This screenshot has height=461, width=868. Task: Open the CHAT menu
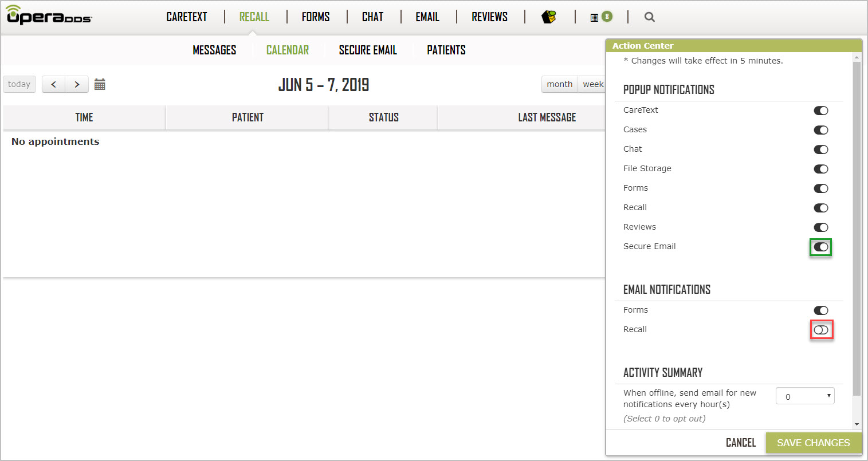(372, 17)
